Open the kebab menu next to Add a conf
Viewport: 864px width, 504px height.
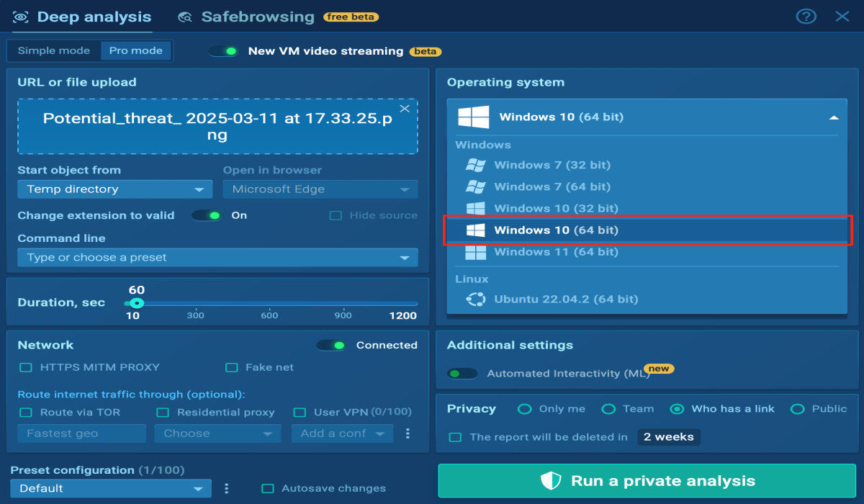click(409, 433)
